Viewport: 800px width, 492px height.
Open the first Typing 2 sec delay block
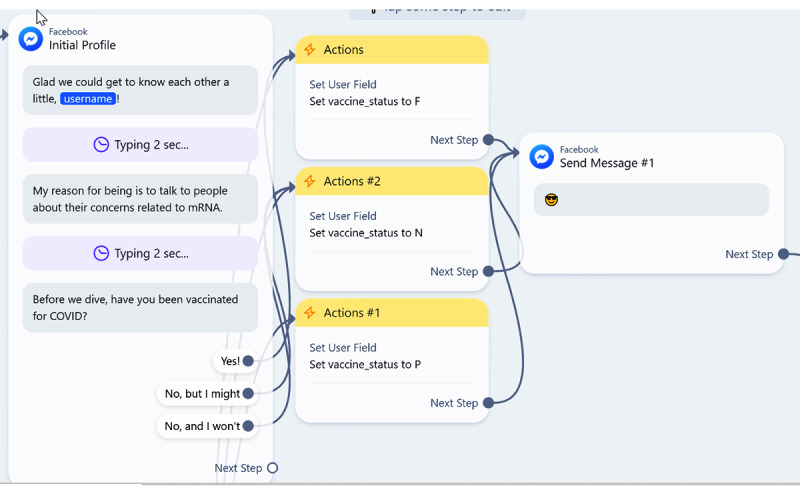point(140,144)
